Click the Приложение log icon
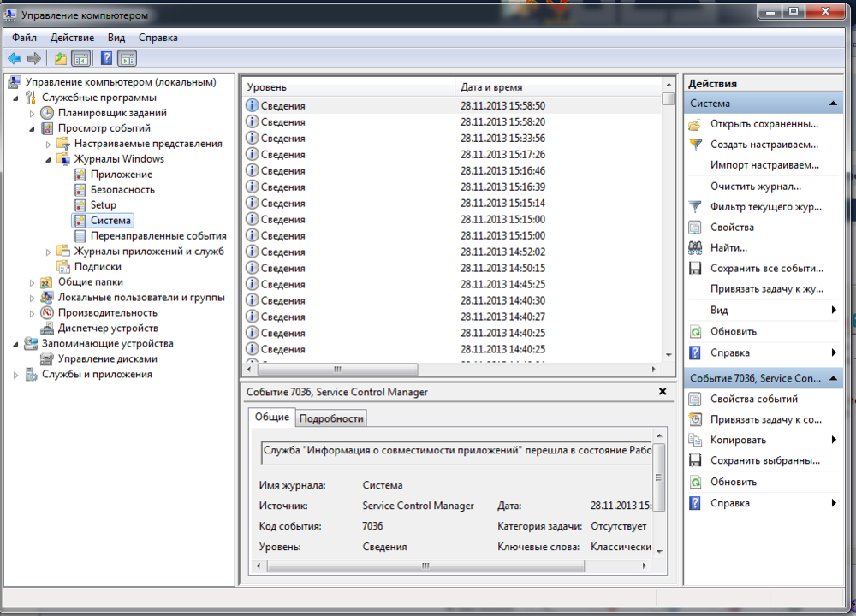Viewport: 856px width, 616px height. [80, 175]
